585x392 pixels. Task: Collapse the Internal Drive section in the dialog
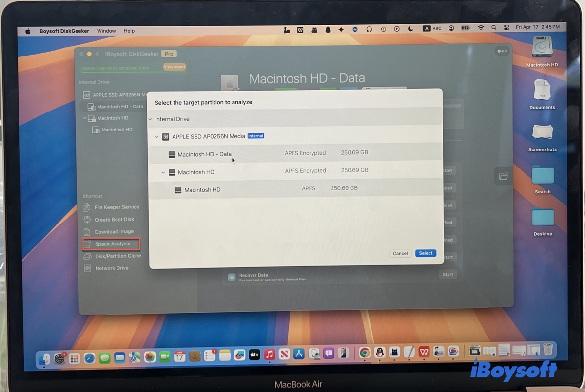150,119
